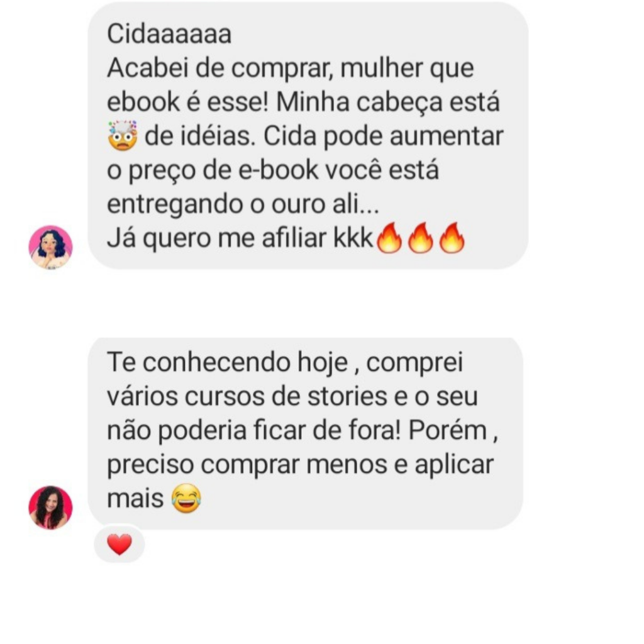Click the last fire emoji
644x644 pixels.
click(x=452, y=238)
